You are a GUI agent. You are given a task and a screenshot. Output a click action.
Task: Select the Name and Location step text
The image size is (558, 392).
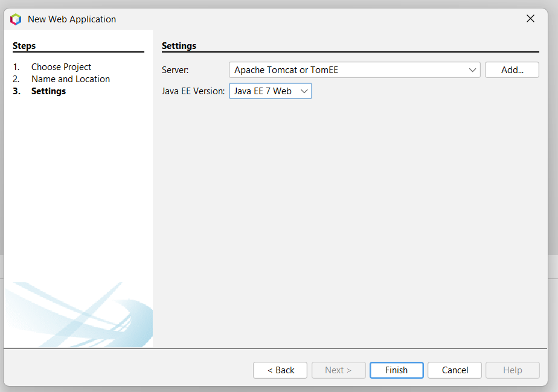click(x=71, y=79)
